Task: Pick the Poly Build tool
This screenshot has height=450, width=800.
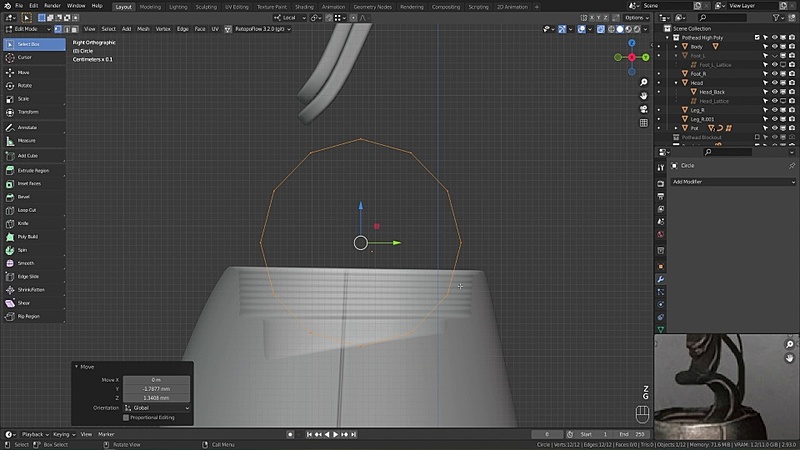Action: click(x=34, y=237)
